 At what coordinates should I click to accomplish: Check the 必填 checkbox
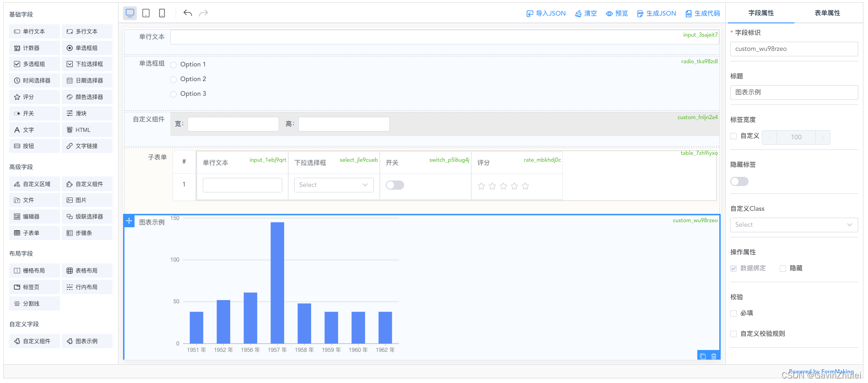pyautogui.click(x=733, y=313)
